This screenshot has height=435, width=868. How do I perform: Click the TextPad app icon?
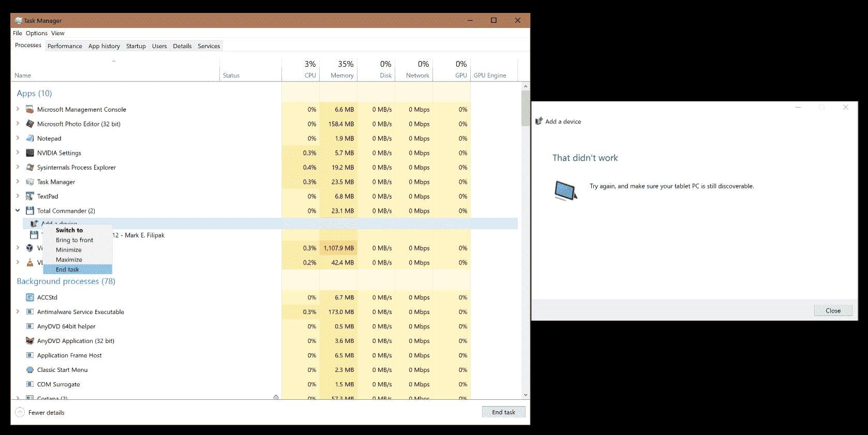coord(30,196)
